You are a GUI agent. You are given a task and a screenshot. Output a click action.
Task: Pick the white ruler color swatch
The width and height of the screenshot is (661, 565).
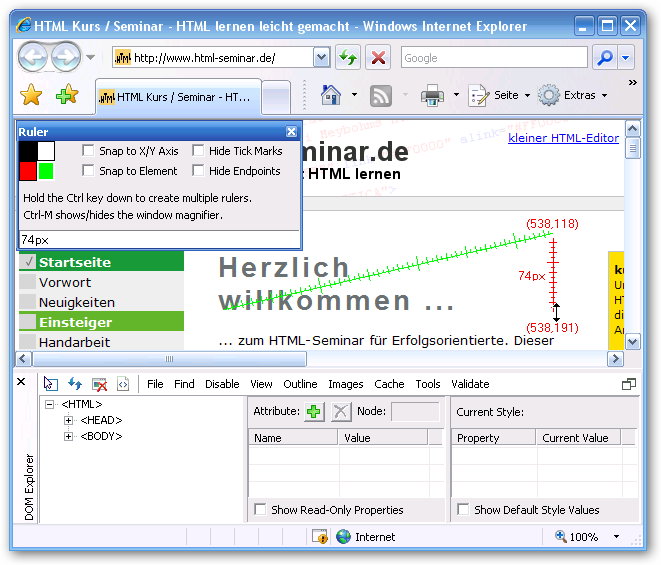tap(46, 151)
